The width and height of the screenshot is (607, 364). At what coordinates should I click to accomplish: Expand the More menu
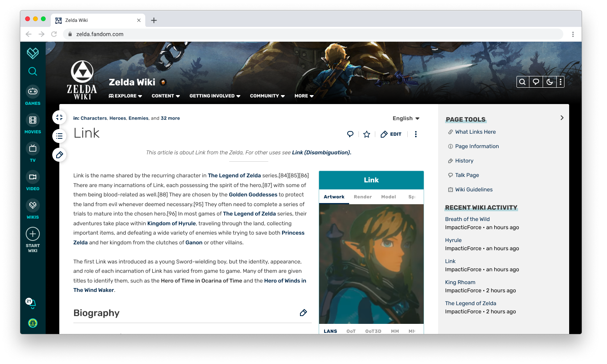[304, 96]
